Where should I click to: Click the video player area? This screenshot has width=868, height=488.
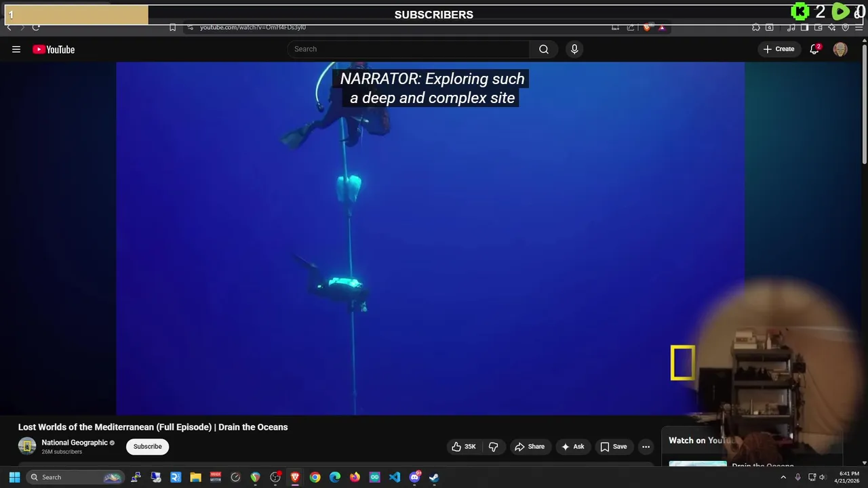[x=430, y=238]
